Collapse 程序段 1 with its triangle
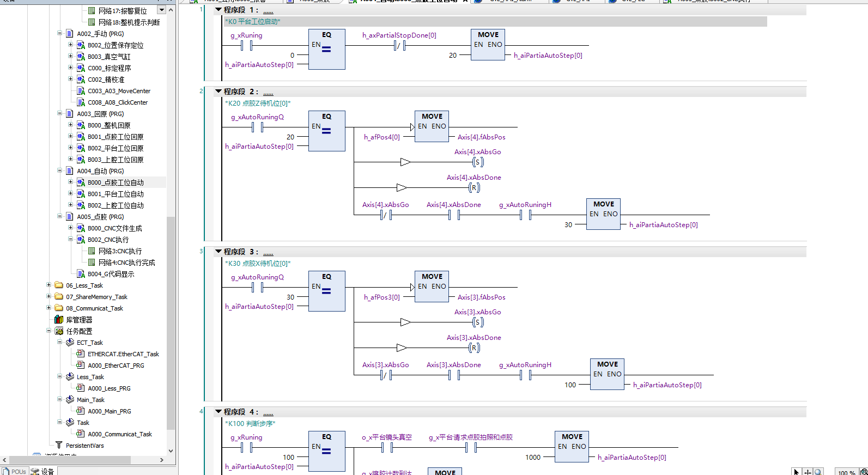This screenshot has width=868, height=475. pyautogui.click(x=218, y=10)
